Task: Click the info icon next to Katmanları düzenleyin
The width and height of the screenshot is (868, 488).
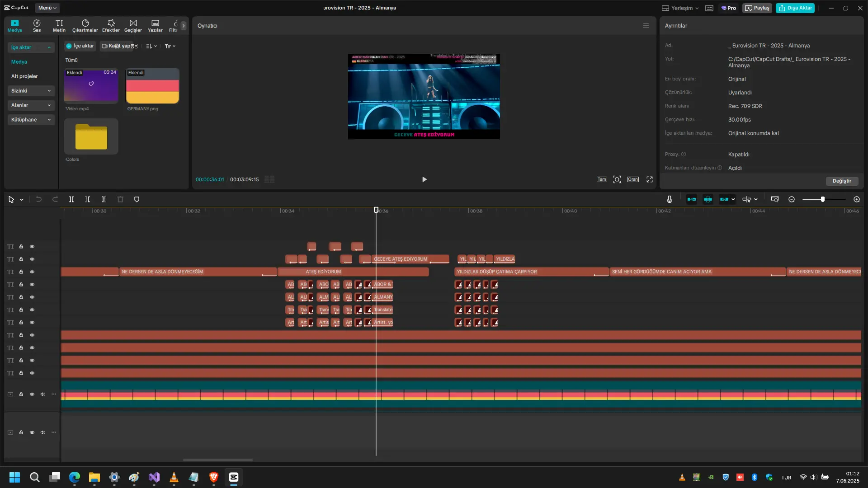Action: [x=720, y=168]
